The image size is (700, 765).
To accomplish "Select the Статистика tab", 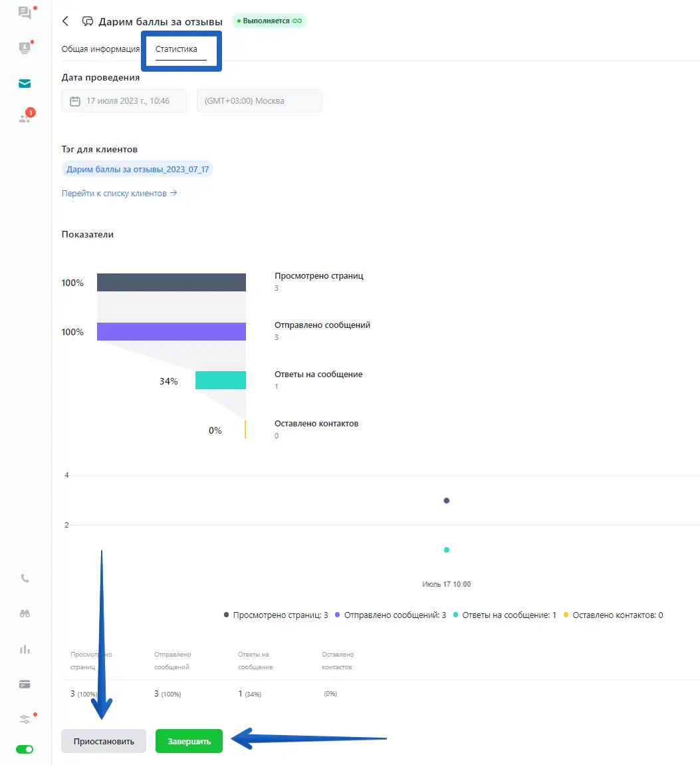I will 176,49.
